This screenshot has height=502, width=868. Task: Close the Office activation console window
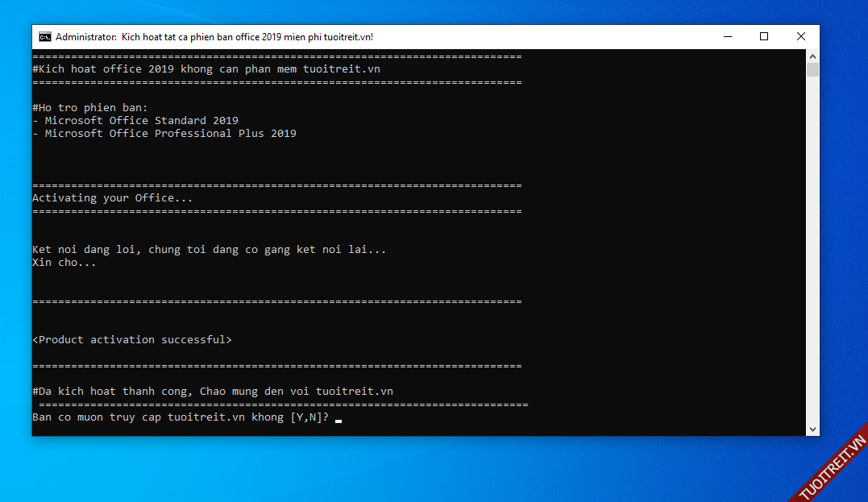click(x=801, y=37)
